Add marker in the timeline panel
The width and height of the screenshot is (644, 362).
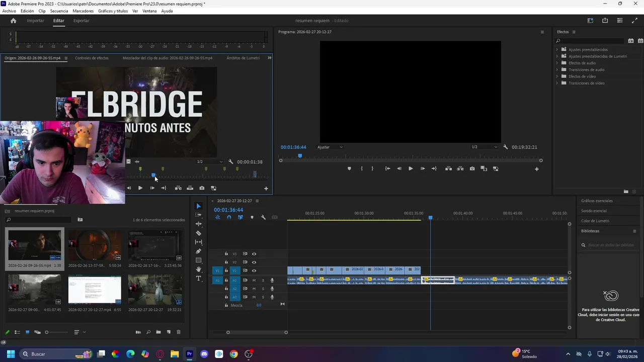252,217
